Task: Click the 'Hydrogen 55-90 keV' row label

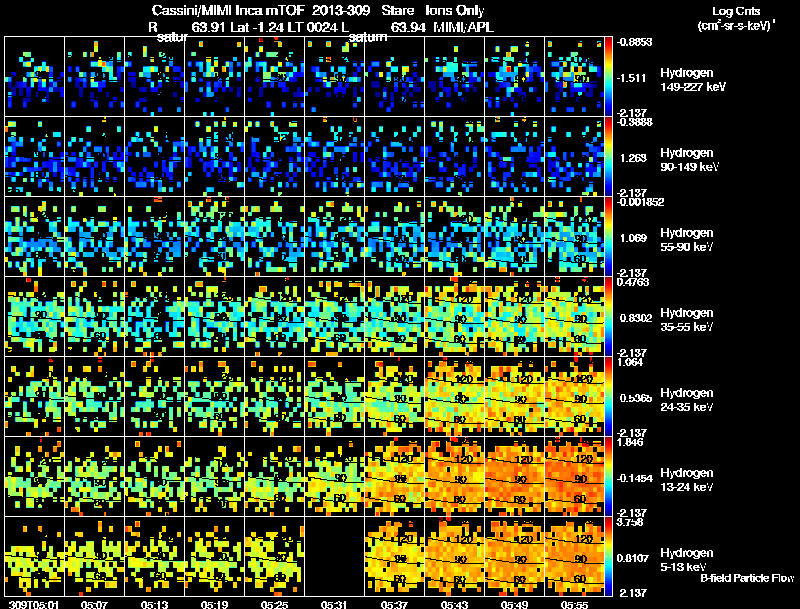Action: tap(687, 240)
